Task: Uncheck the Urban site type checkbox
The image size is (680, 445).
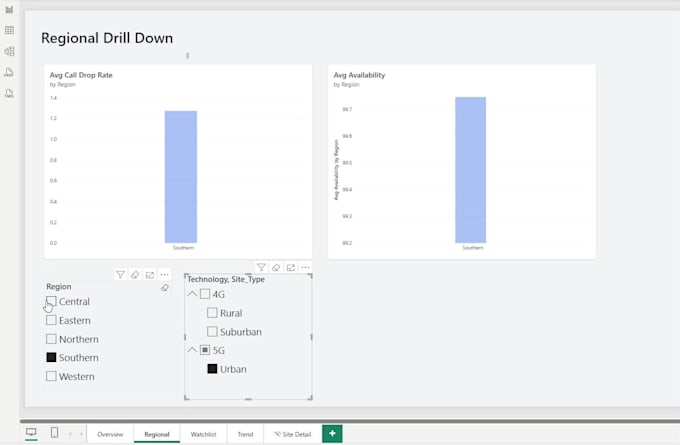Action: (212, 369)
